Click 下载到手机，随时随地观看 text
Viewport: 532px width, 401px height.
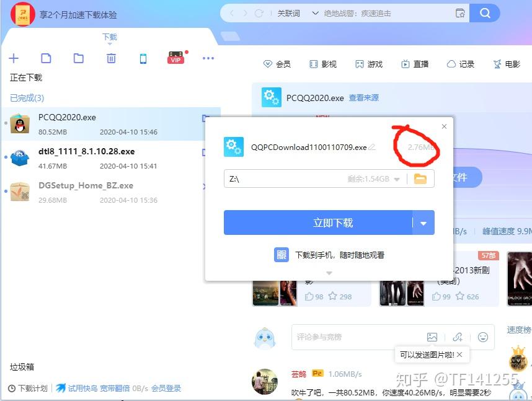coord(340,255)
